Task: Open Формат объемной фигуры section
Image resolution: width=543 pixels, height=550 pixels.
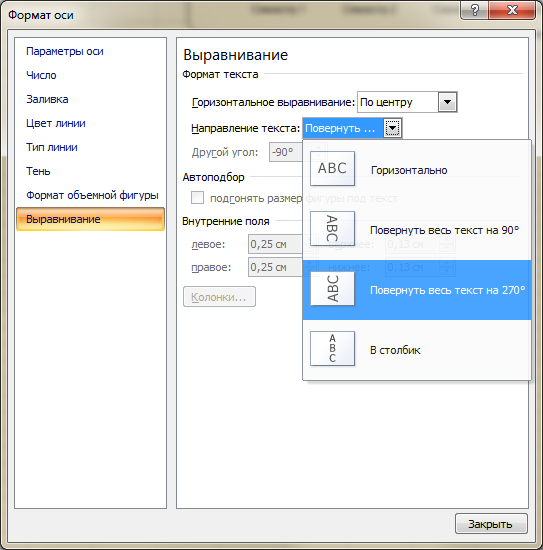Action: click(92, 195)
